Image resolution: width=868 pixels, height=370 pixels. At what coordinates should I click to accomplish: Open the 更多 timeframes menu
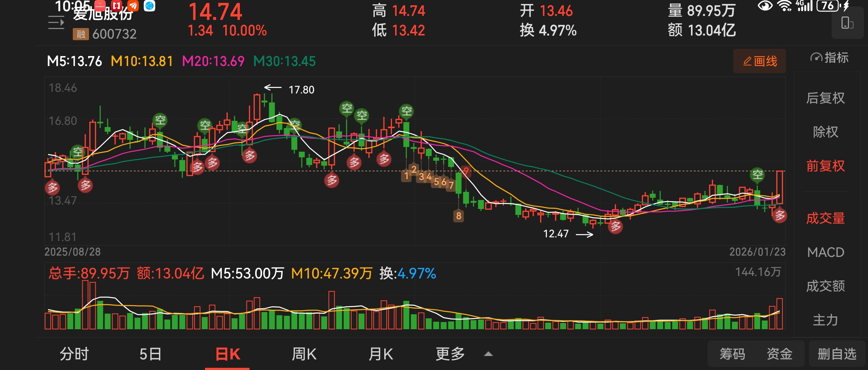point(450,354)
